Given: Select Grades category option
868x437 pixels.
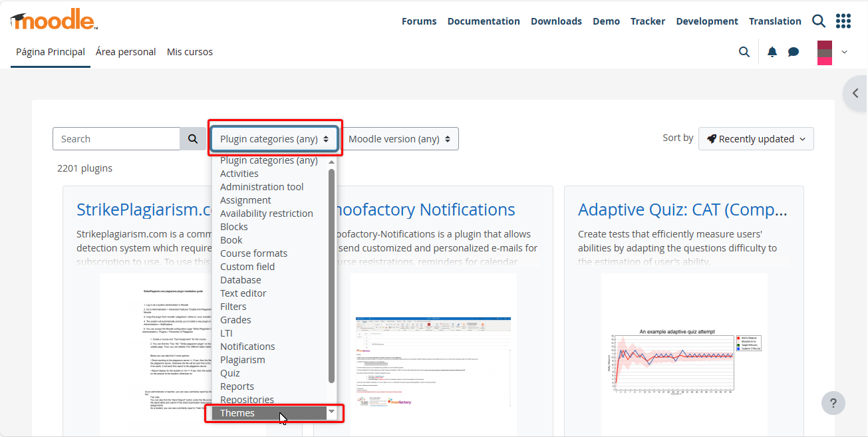Looking at the screenshot, I should pyautogui.click(x=269, y=320).
